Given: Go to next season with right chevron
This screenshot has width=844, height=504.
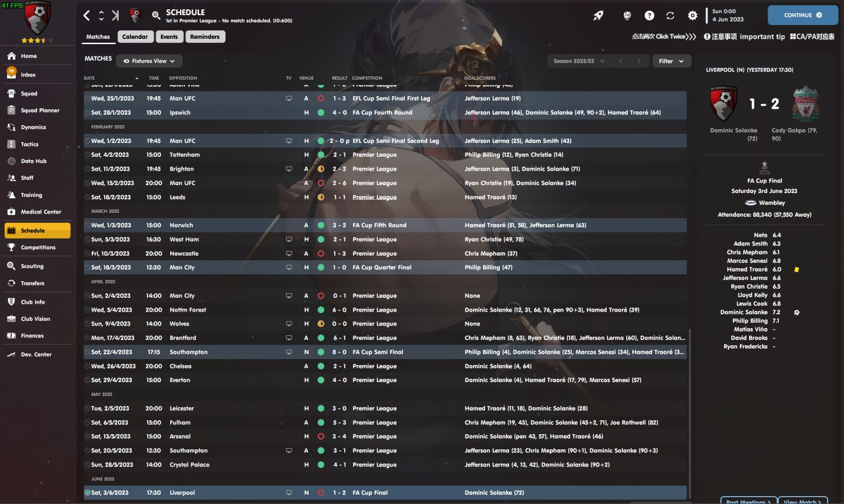Looking at the screenshot, I should [638, 61].
